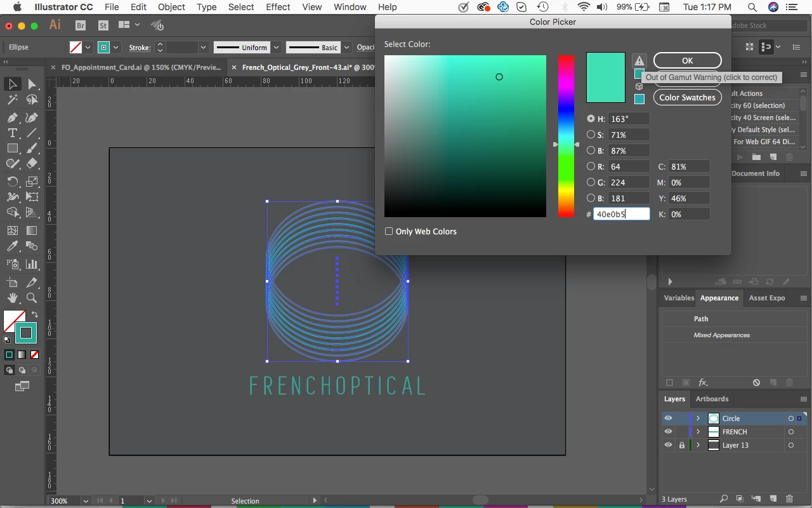Select the Selection tool arrow

[12, 84]
